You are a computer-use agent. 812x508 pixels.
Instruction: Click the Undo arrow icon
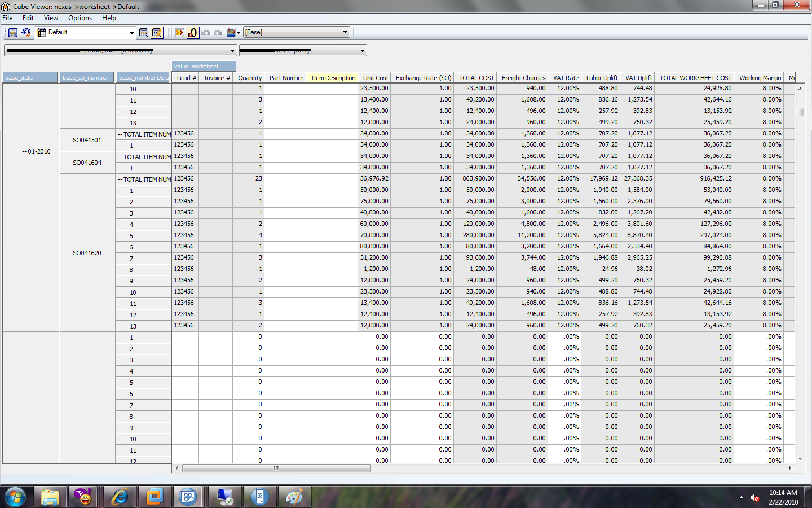click(x=206, y=33)
